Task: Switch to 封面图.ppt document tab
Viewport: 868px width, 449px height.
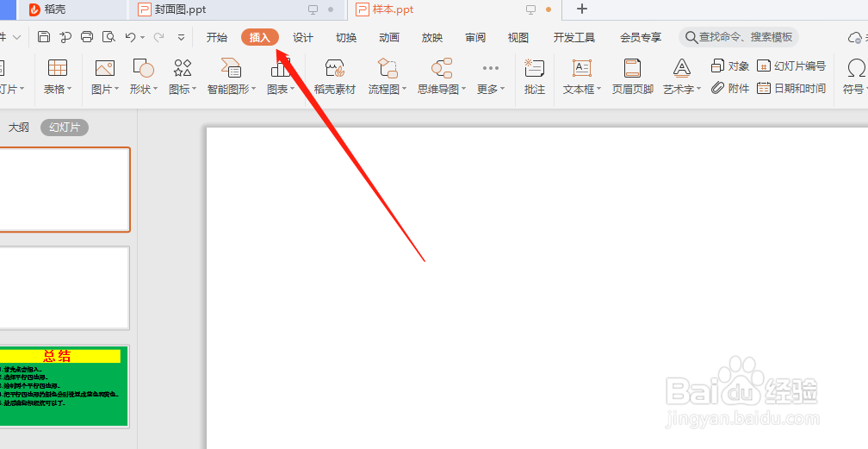Action: (x=237, y=9)
